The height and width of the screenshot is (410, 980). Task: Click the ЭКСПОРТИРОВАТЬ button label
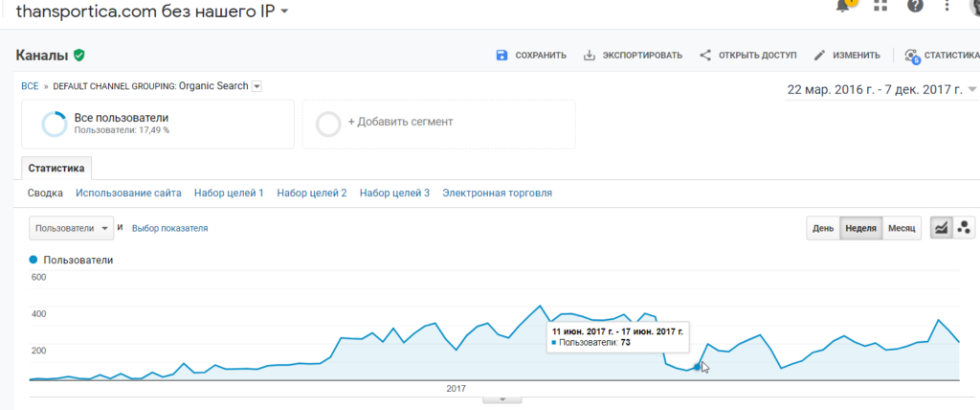tap(642, 56)
